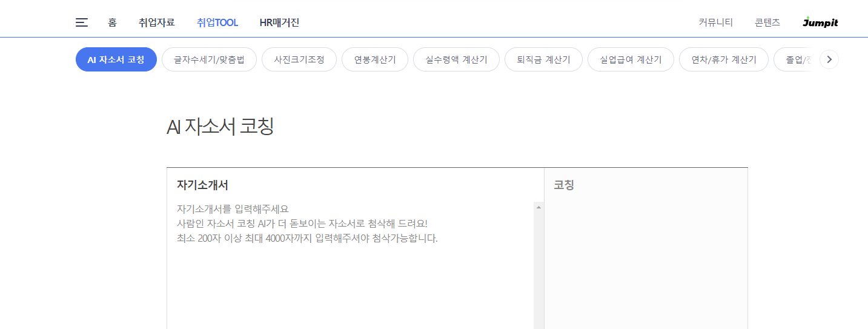Select 연차/휴가 계산기 tab

(724, 59)
